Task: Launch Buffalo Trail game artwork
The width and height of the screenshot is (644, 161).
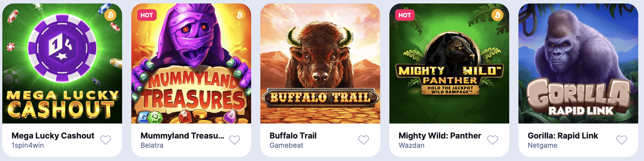Action: [x=320, y=63]
